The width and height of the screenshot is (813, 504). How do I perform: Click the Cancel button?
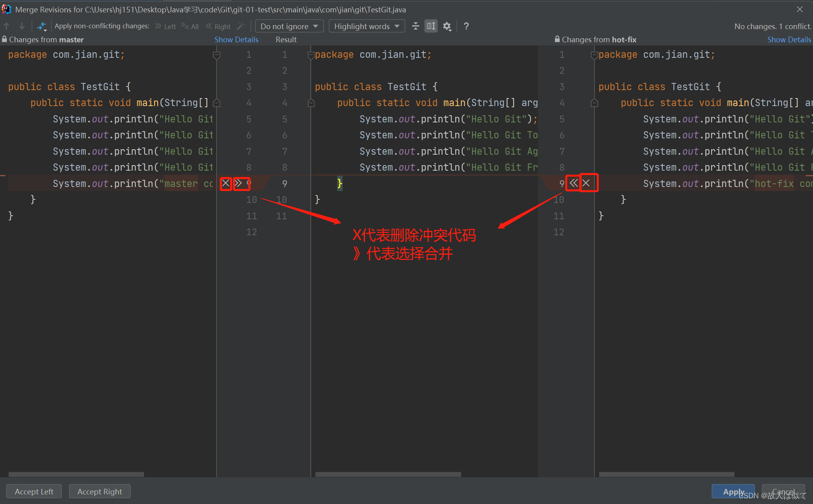tap(783, 492)
